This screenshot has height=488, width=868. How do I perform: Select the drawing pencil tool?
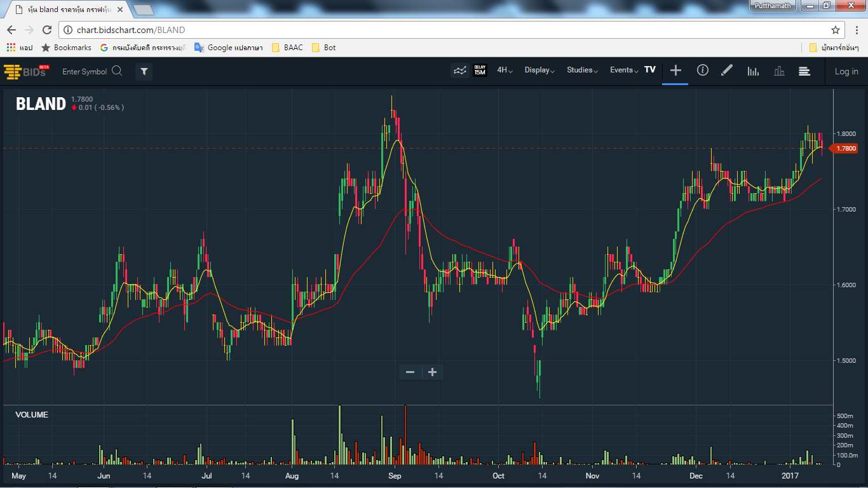click(727, 71)
